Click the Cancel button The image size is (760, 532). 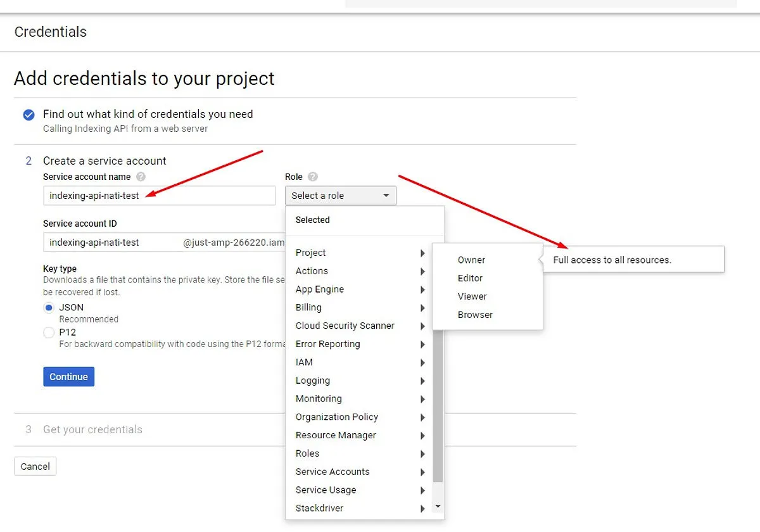pyautogui.click(x=35, y=466)
